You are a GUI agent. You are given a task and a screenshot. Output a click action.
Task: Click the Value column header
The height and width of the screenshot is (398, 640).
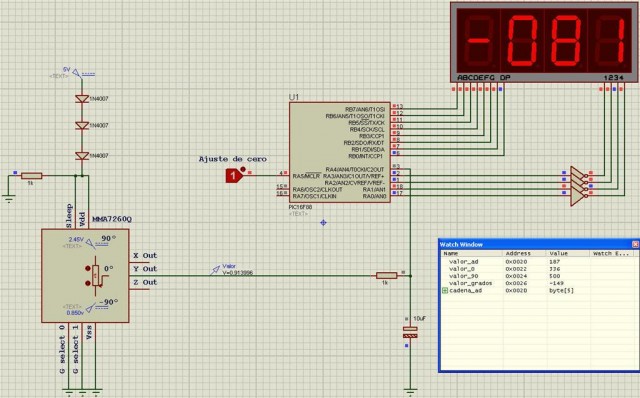[x=569, y=253]
